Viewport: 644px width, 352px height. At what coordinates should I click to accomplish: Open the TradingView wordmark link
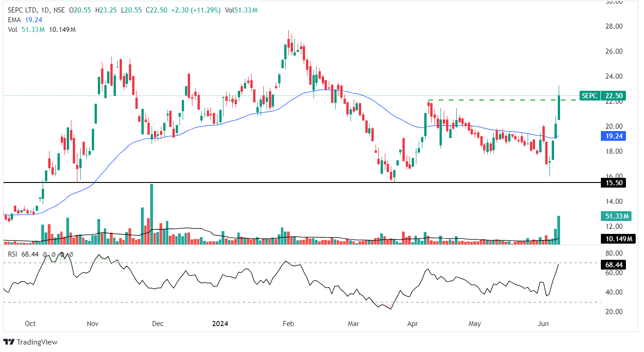coord(37,342)
